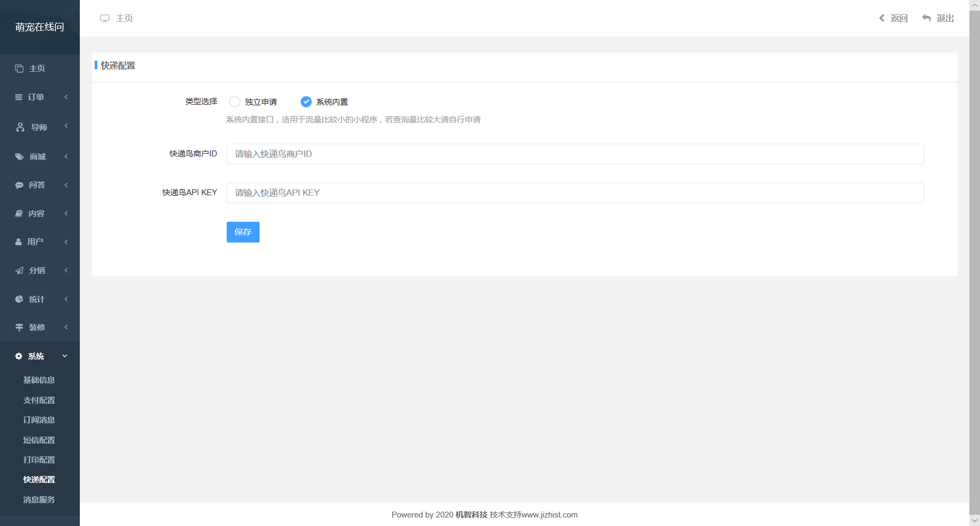980x526 pixels.
Task: Expand the 统计 menu chevron
Action: [66, 299]
